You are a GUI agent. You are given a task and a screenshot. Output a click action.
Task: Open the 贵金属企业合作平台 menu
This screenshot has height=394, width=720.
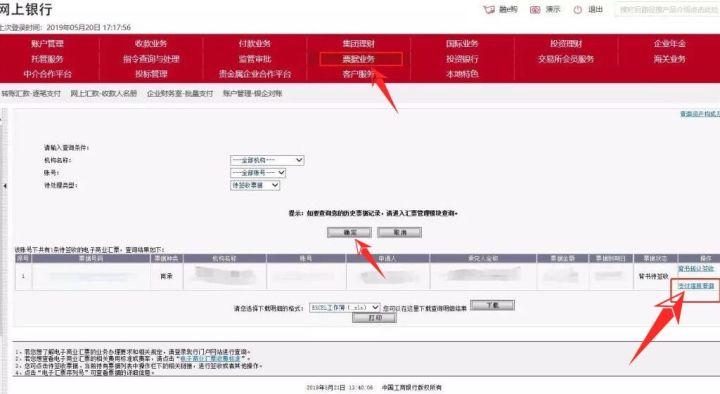254,74
